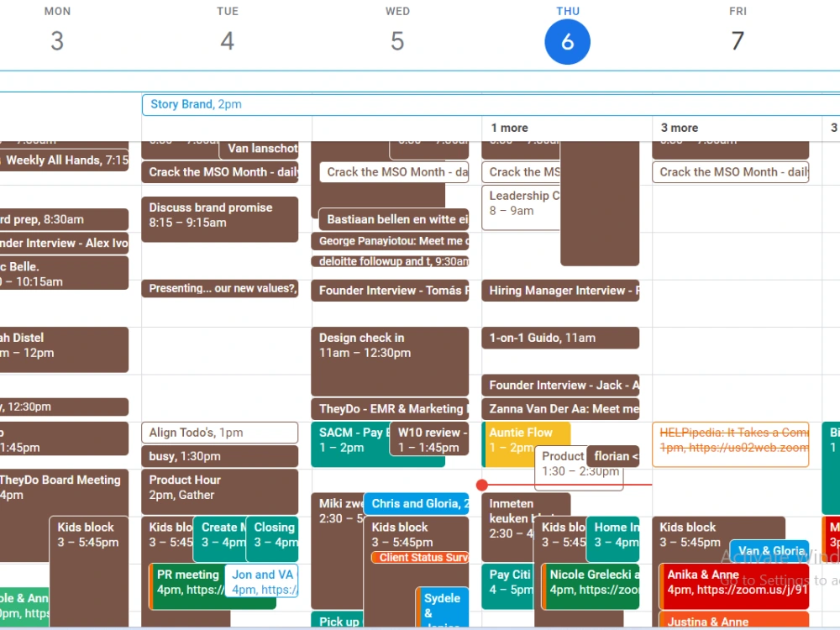Open Miki 2:30 event on Wednesday

tap(337, 550)
